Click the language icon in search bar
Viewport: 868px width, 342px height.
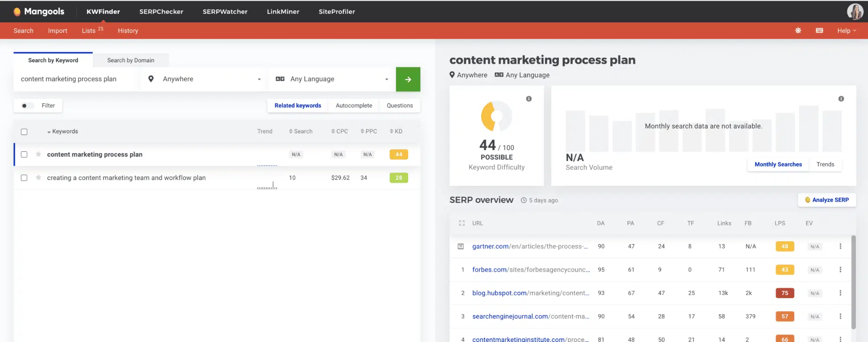[x=280, y=79]
